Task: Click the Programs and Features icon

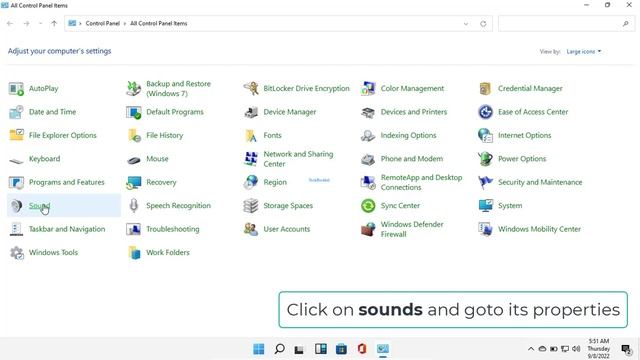Action: pos(16,182)
